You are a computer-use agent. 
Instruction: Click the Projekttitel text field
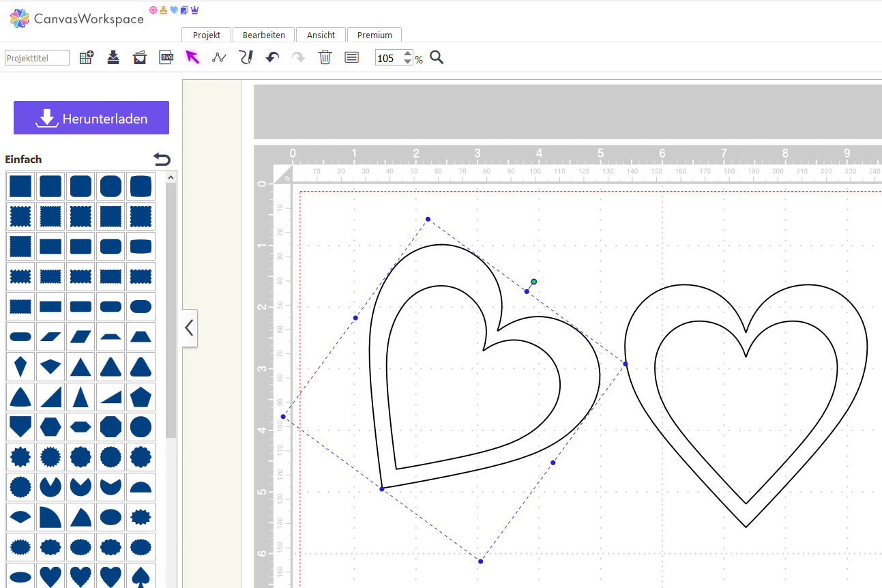(x=38, y=58)
